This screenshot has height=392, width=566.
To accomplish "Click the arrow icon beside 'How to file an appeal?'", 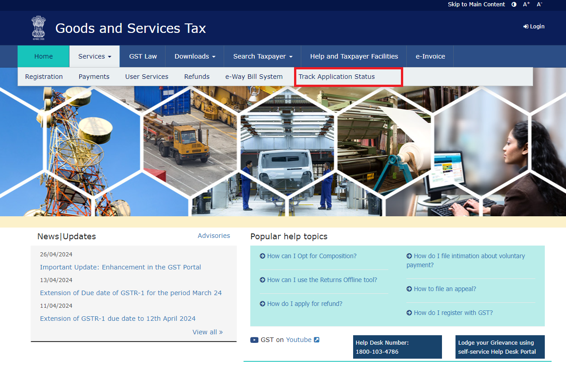I will pos(410,288).
